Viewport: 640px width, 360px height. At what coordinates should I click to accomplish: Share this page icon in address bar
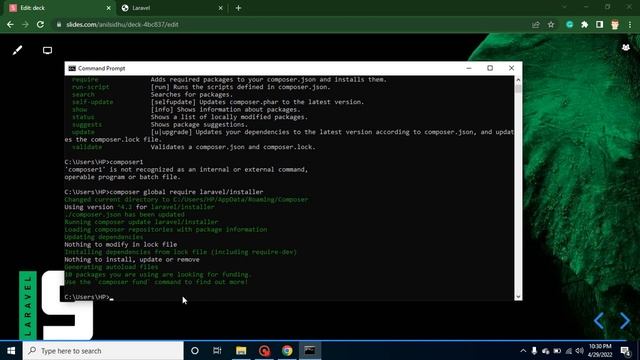(x=536, y=24)
